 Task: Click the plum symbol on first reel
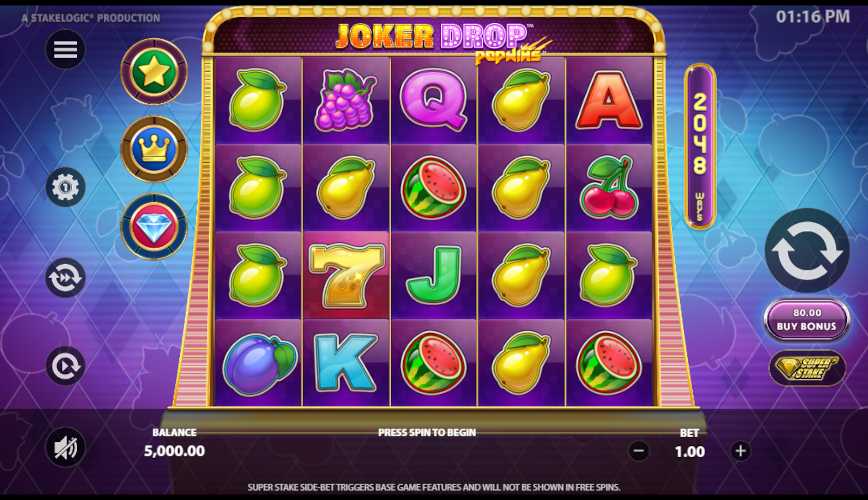(259, 364)
